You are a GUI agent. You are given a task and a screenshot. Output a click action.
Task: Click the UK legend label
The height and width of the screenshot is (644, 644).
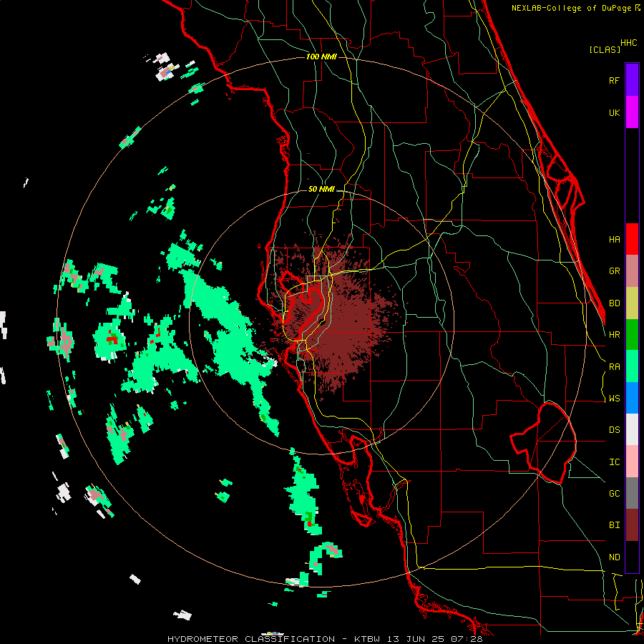click(x=614, y=112)
